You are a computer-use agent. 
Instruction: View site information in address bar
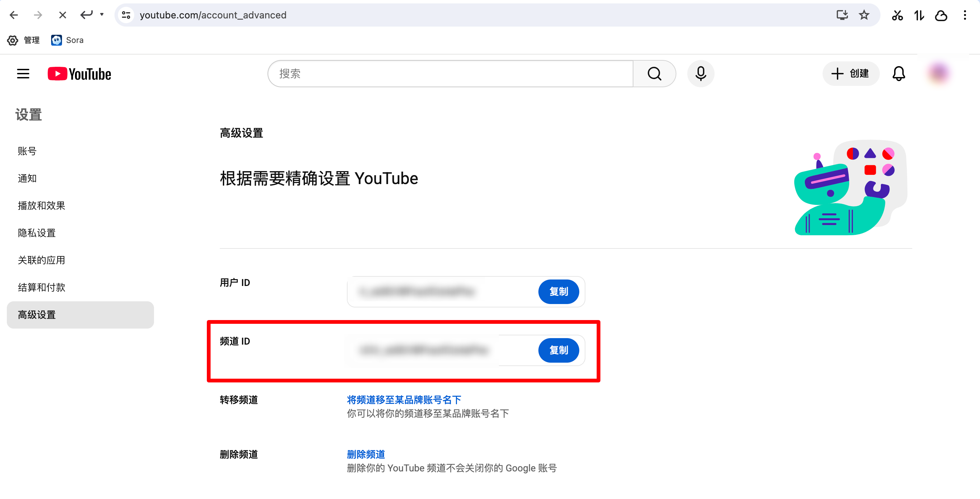tap(126, 15)
